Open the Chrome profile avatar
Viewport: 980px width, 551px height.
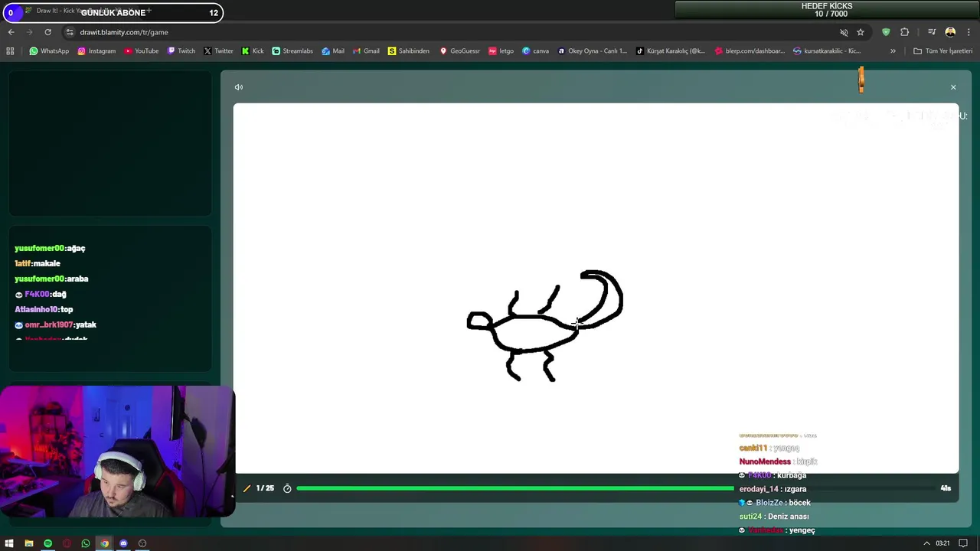click(x=950, y=32)
